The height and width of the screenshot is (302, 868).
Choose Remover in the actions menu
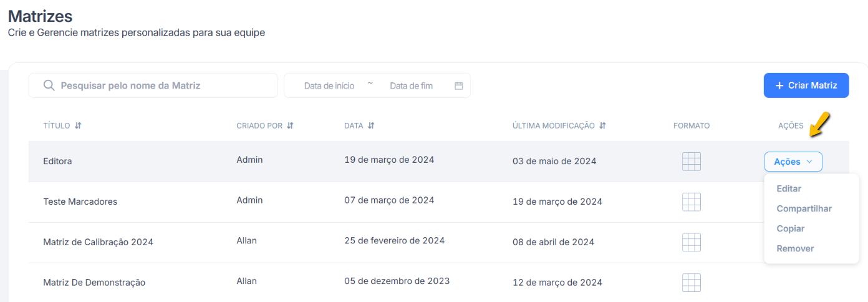click(795, 248)
